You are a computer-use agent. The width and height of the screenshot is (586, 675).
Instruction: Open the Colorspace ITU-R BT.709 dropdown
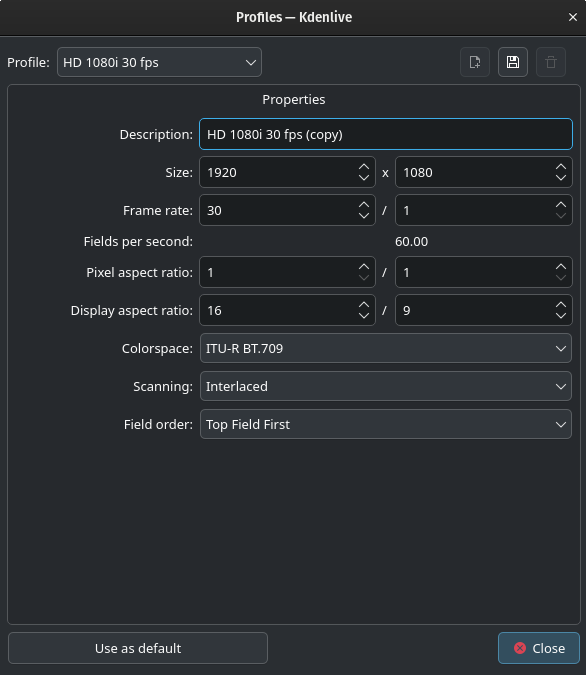pyautogui.click(x=386, y=348)
